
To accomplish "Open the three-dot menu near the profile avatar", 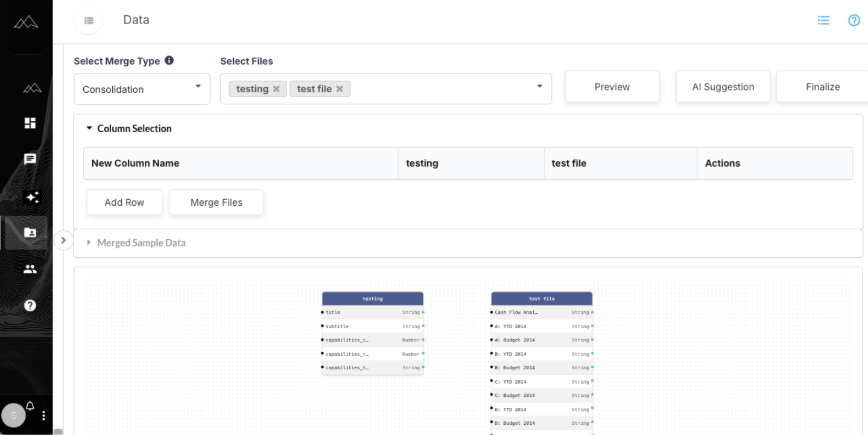I will pyautogui.click(x=43, y=415).
